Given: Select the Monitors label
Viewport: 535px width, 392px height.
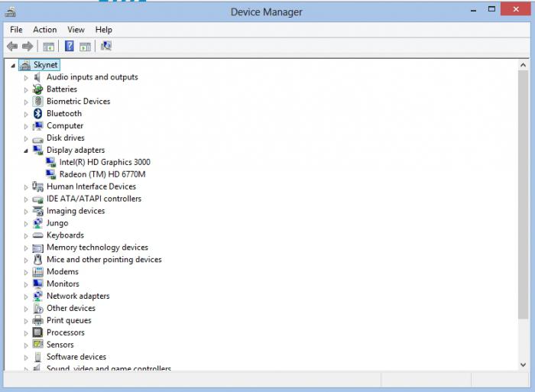Looking at the screenshot, I should click(63, 283).
